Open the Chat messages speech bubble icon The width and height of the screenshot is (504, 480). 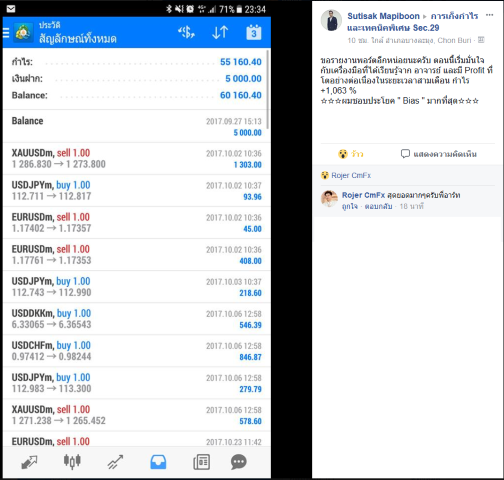[239, 462]
